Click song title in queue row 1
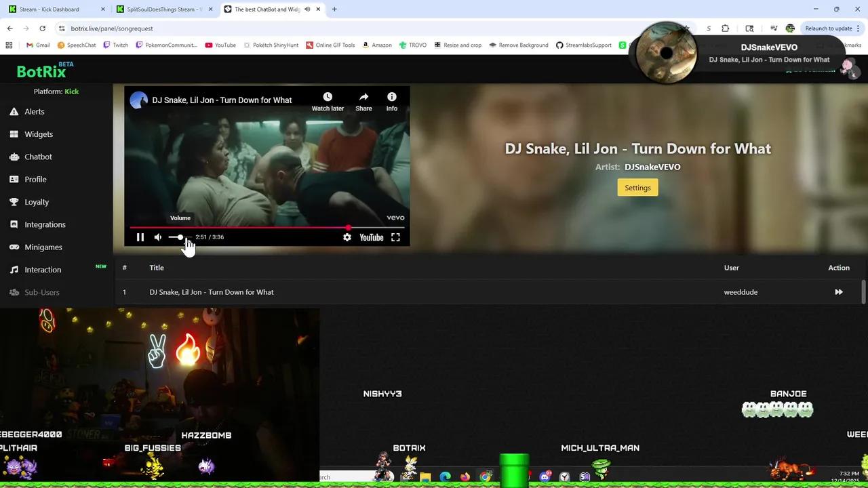Viewport: 868px width, 488px height. pyautogui.click(x=212, y=292)
